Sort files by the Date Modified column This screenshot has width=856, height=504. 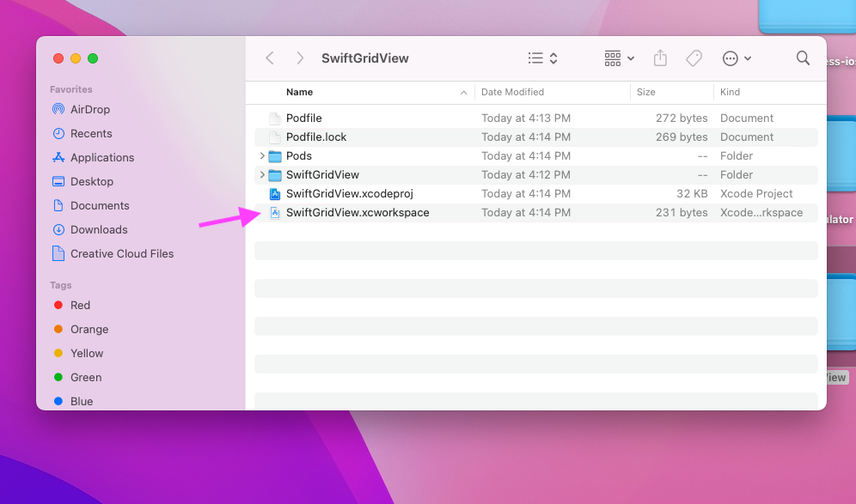[511, 92]
